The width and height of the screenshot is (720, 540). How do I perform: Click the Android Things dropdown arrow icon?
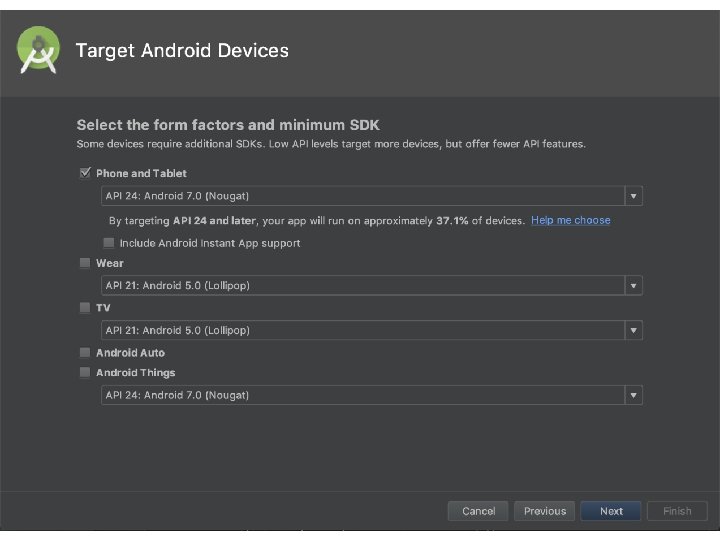click(634, 395)
